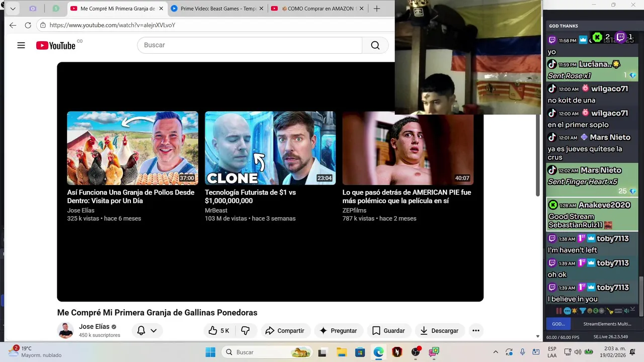Click the taskbar Buscar search box
The image size is (644, 362).
pyautogui.click(x=268, y=352)
